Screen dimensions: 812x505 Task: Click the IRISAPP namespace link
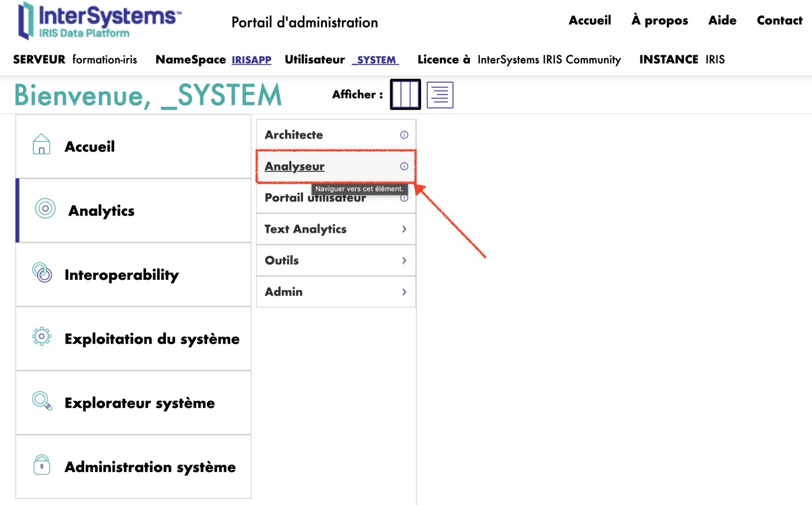251,60
